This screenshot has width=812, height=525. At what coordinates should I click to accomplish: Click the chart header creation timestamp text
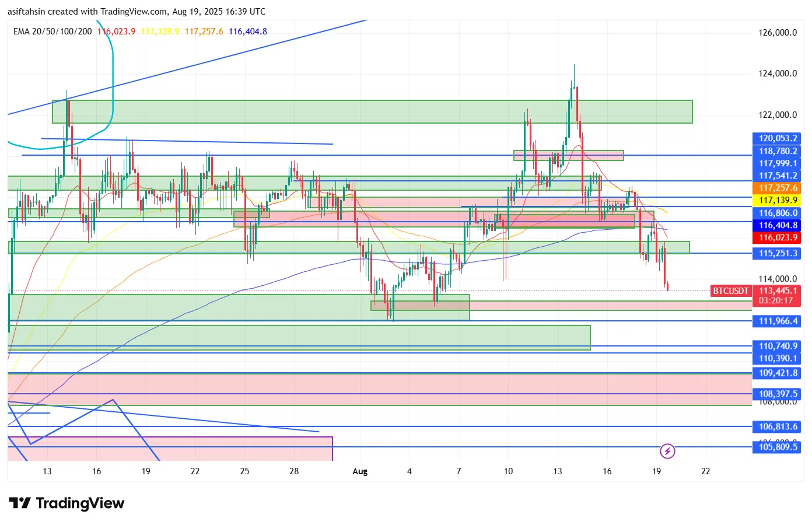(136, 12)
